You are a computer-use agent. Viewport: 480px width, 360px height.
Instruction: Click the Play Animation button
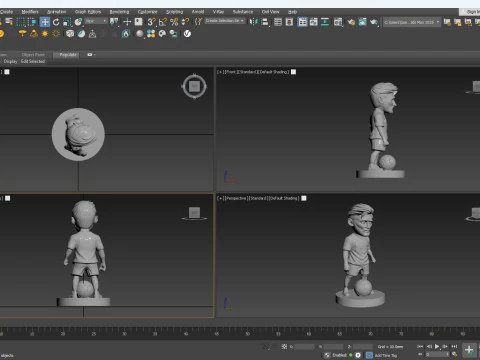click(437, 347)
